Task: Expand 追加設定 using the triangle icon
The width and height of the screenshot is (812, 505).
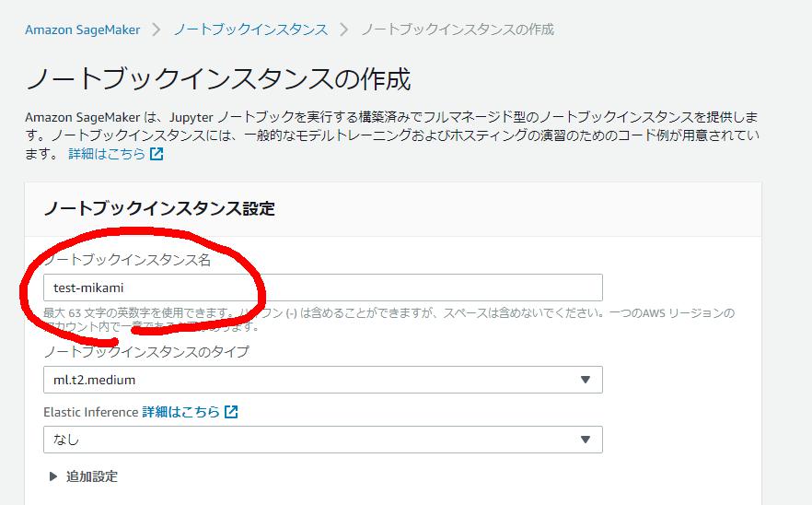Action: coord(52,476)
